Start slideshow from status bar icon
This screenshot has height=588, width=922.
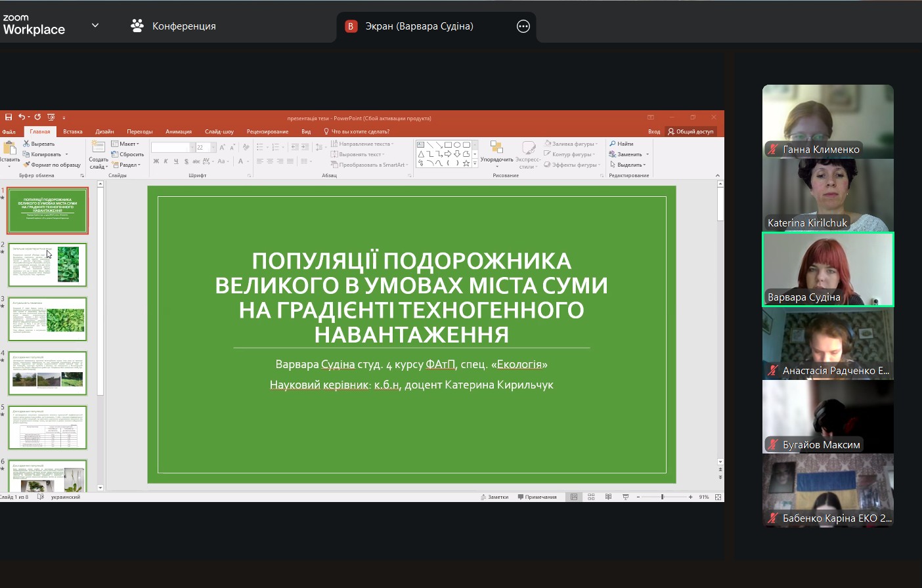coord(626,497)
